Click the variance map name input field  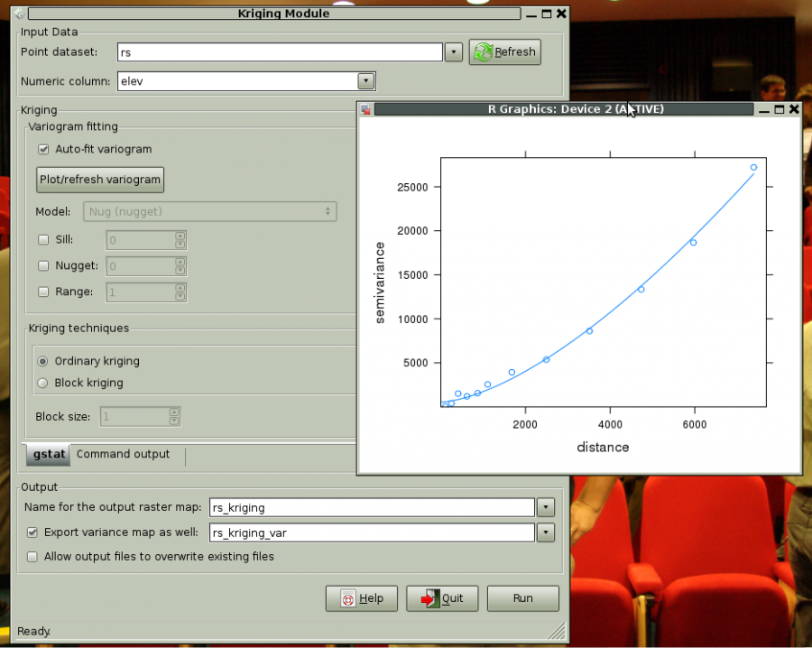[x=371, y=532]
